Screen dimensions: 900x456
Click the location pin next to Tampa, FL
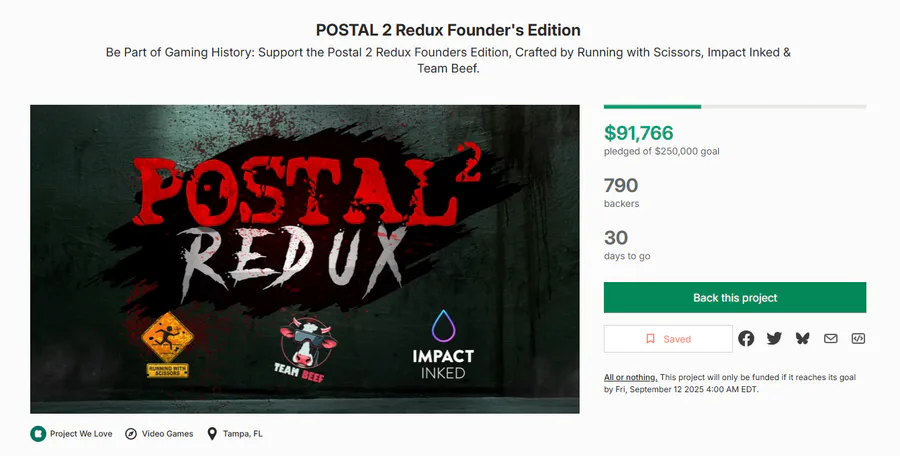click(x=212, y=434)
